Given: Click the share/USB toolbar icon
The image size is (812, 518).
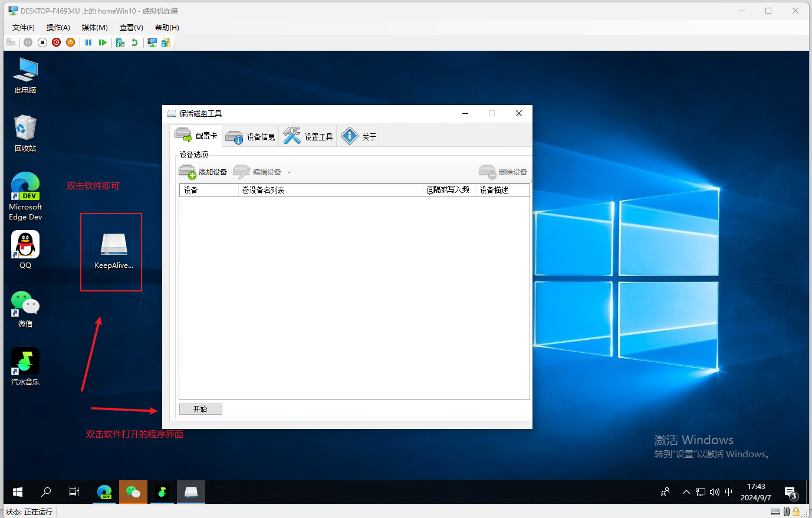Looking at the screenshot, I should (166, 42).
